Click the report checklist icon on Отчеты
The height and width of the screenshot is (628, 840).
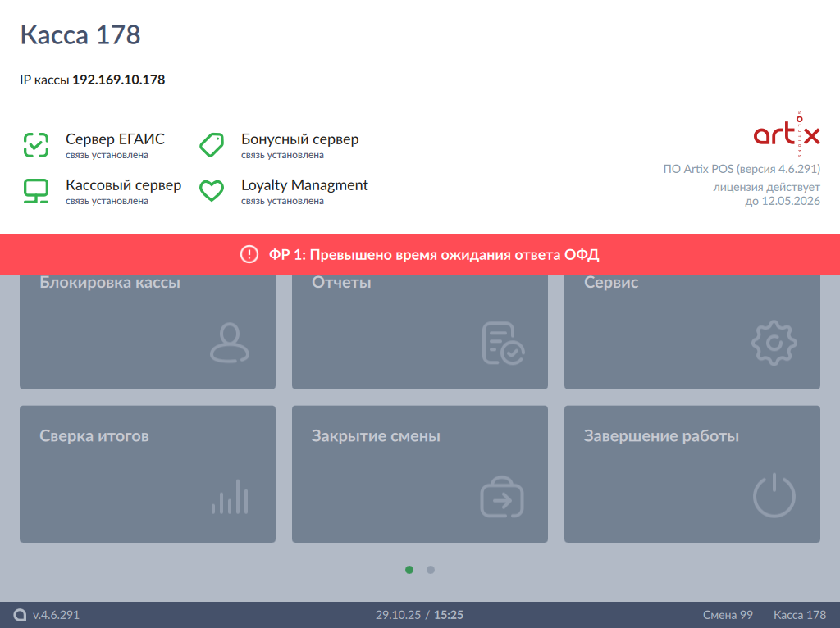502,343
